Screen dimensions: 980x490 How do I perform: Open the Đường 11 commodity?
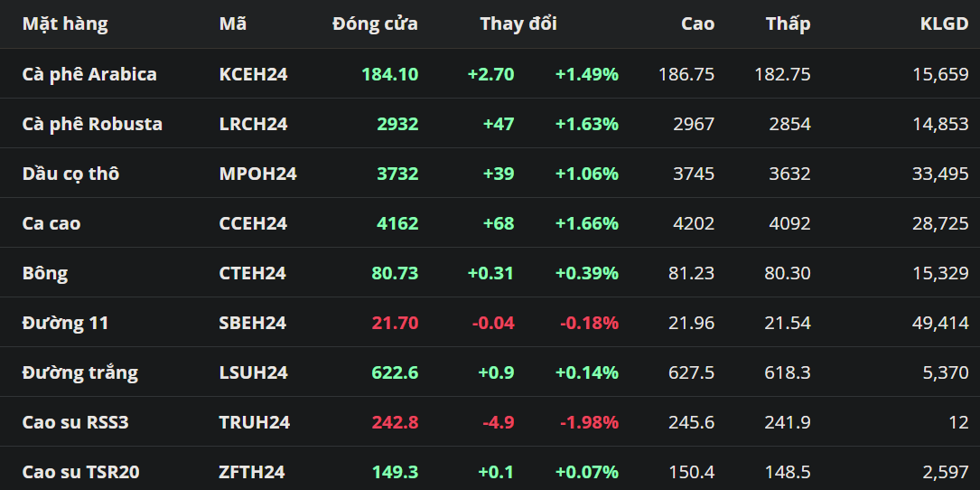pyautogui.click(x=65, y=323)
